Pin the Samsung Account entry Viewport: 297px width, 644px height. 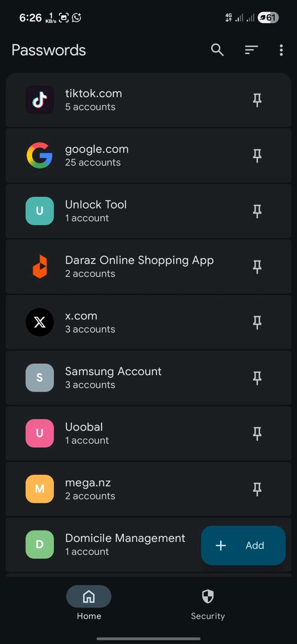click(257, 378)
